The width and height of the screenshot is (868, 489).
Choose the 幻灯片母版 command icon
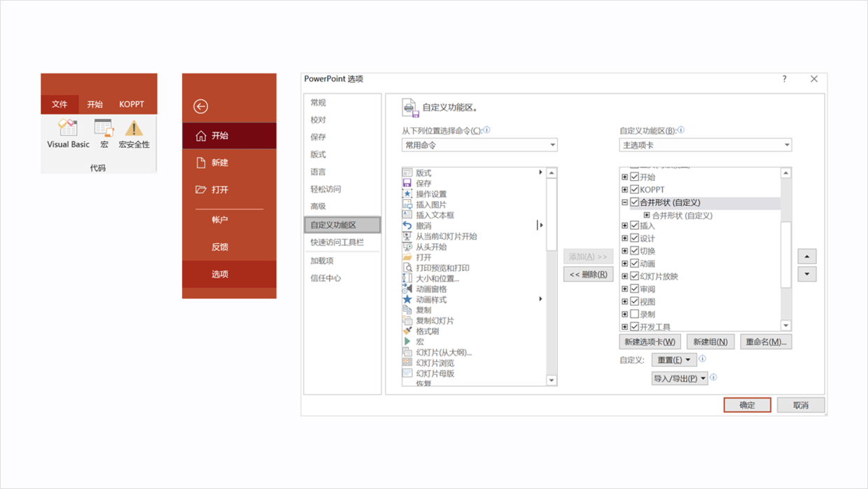pos(407,373)
